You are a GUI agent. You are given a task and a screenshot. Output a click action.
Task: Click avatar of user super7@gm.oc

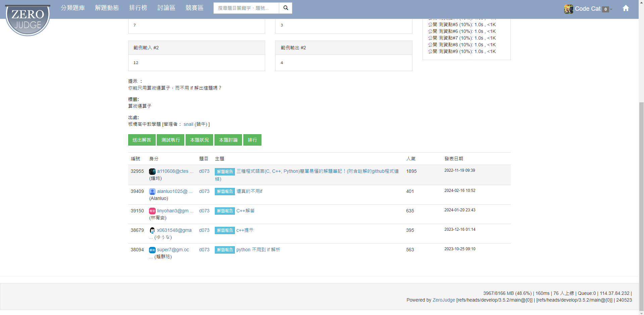pyautogui.click(x=152, y=250)
